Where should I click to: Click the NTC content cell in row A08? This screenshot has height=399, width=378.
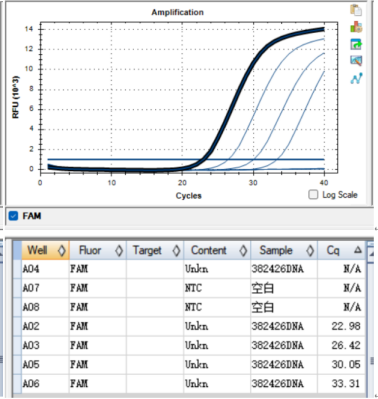point(217,307)
